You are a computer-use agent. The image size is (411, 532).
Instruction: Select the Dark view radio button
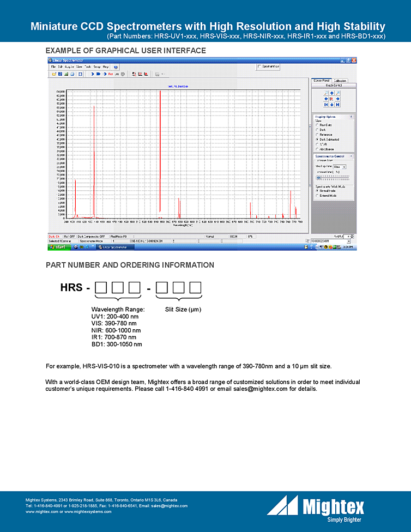point(317,130)
